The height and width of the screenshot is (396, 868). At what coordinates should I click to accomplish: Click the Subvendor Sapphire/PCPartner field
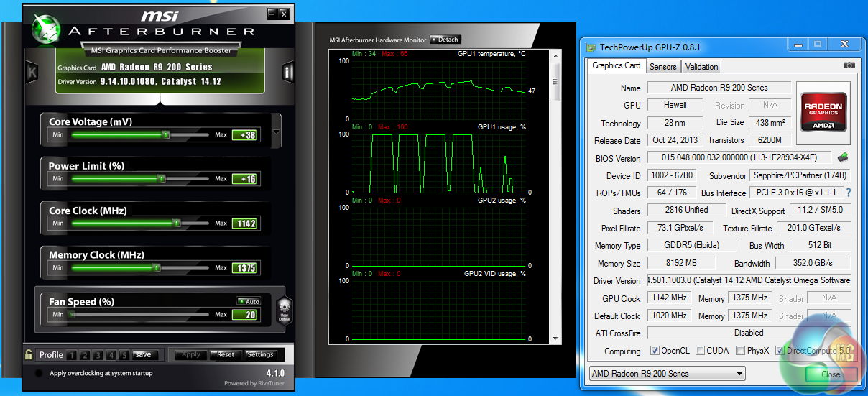pyautogui.click(x=800, y=175)
